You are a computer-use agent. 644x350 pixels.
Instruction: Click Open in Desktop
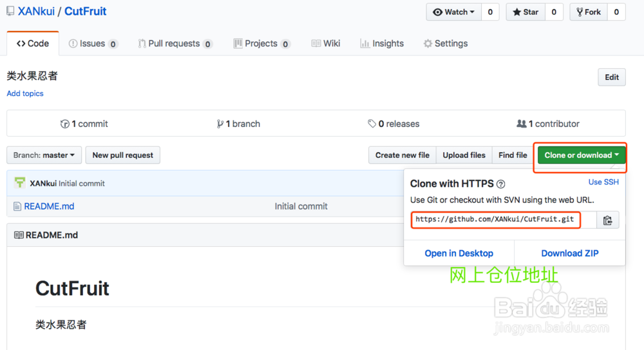pyautogui.click(x=459, y=253)
